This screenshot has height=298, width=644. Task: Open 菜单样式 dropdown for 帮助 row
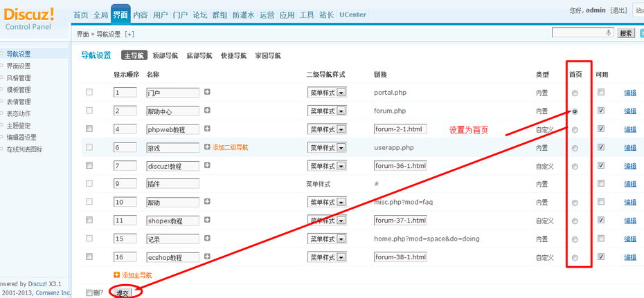327,202
